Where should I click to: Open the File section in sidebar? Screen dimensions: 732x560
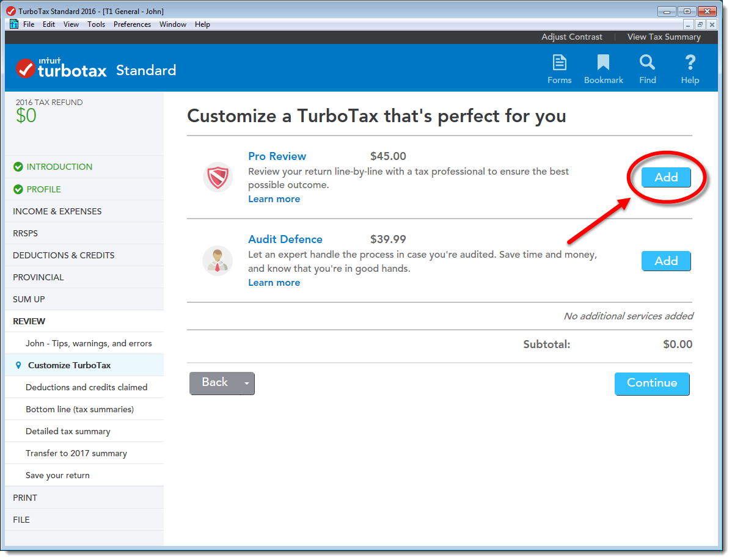point(84,520)
